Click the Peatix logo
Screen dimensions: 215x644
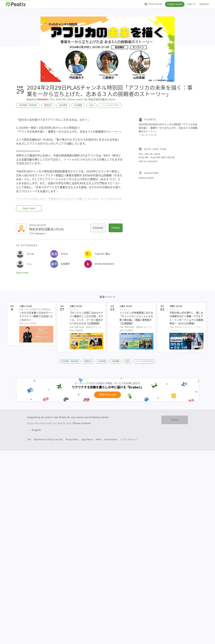[16, 4]
